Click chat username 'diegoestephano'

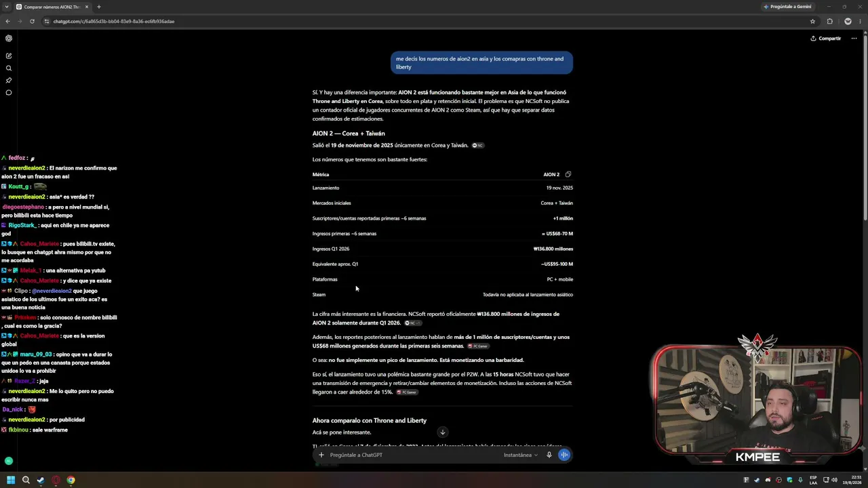(x=23, y=207)
